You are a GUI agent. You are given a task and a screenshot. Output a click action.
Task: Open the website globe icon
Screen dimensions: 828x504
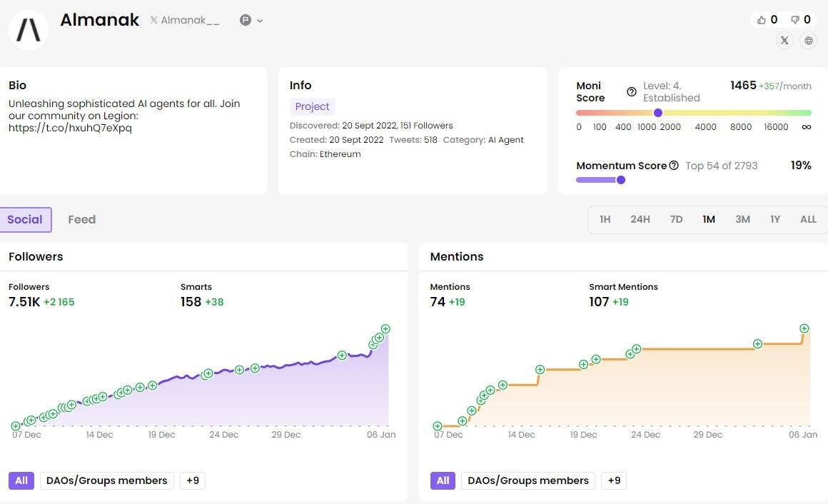pos(808,41)
